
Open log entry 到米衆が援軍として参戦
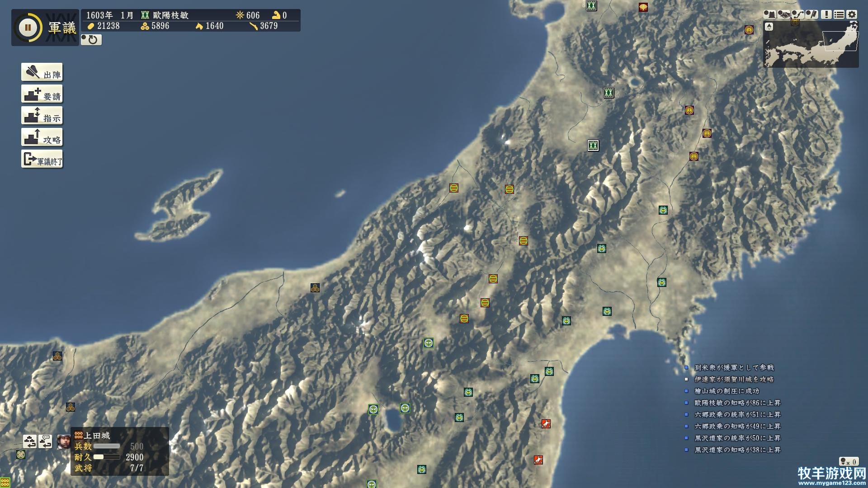734,367
